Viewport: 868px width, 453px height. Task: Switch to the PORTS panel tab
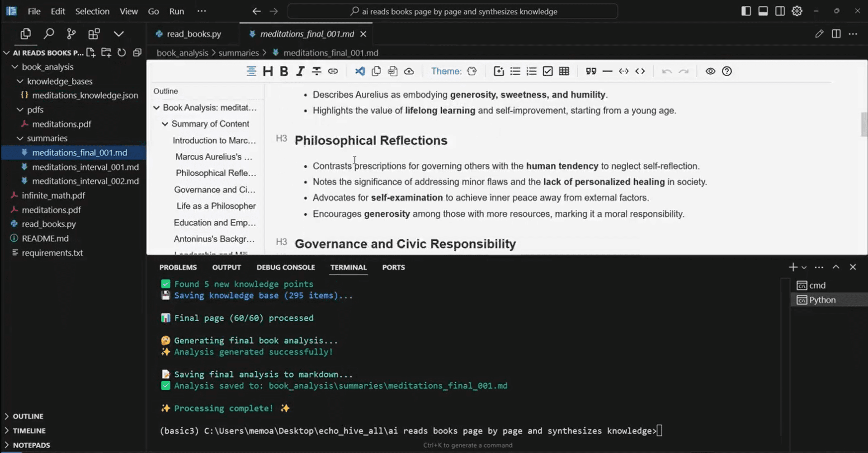pos(393,267)
